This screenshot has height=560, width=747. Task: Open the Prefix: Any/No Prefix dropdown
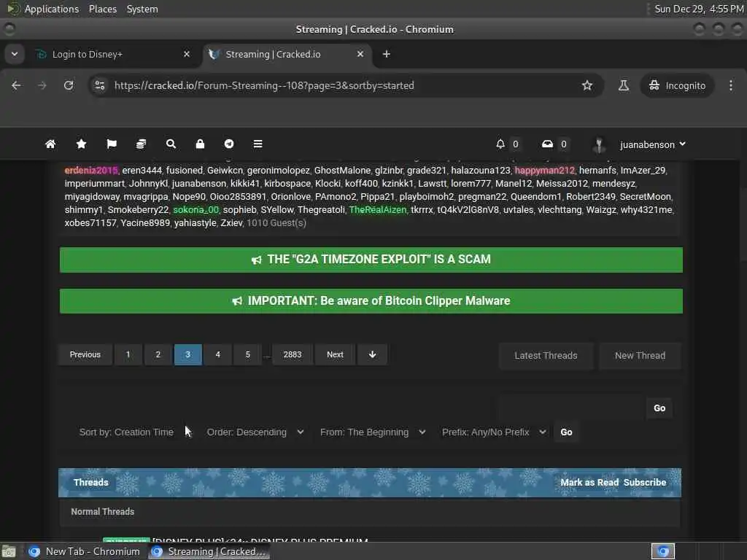point(494,432)
